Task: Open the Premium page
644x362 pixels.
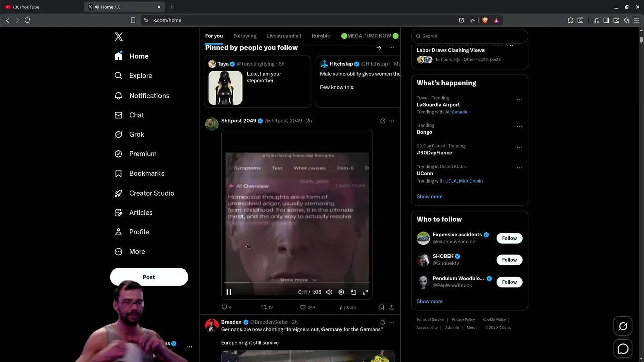Action: 135,154
